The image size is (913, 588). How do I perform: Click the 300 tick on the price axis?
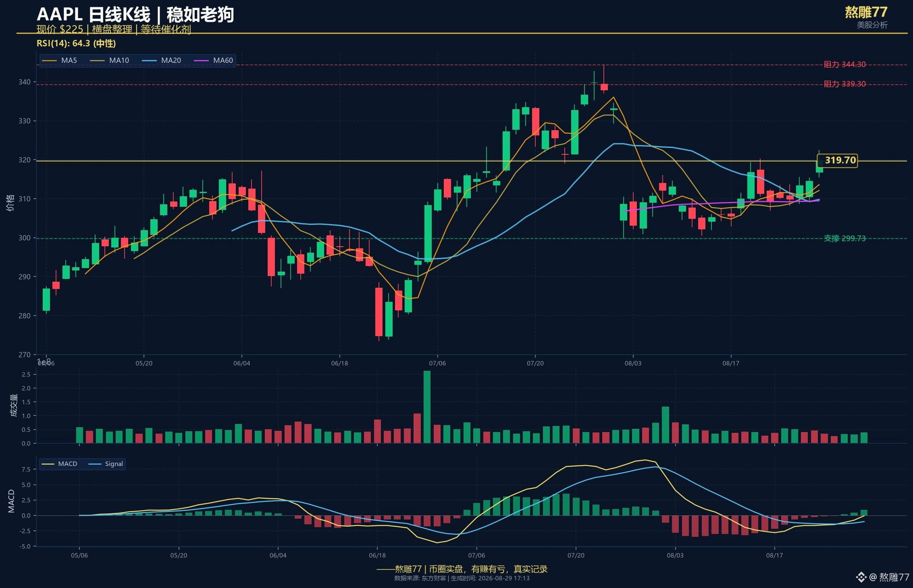pyautogui.click(x=24, y=238)
